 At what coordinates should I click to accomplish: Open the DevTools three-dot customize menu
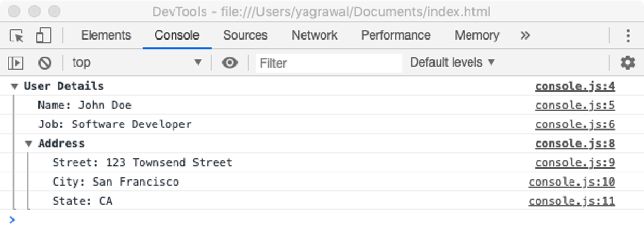click(628, 36)
